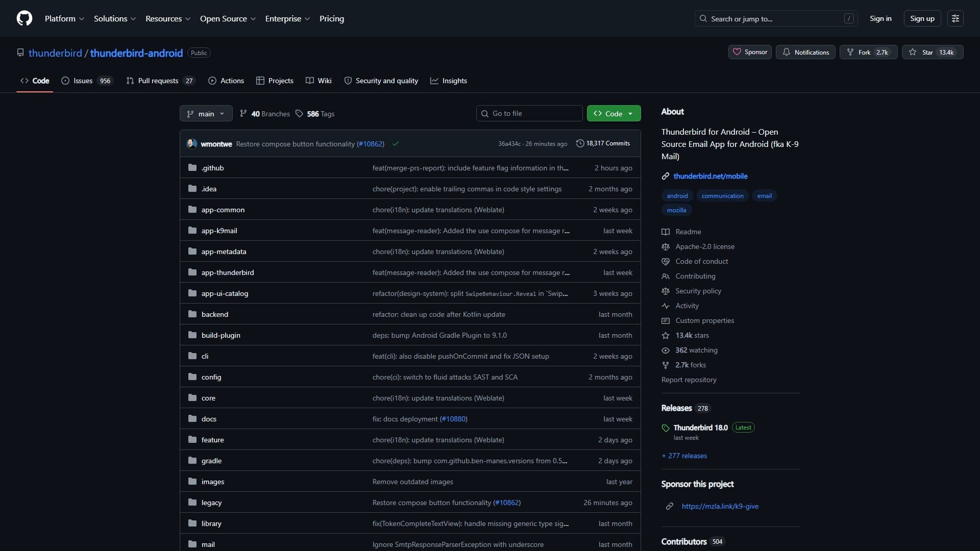
Task: Open the global navigation menu icon beside Sign up
Action: (x=955, y=18)
